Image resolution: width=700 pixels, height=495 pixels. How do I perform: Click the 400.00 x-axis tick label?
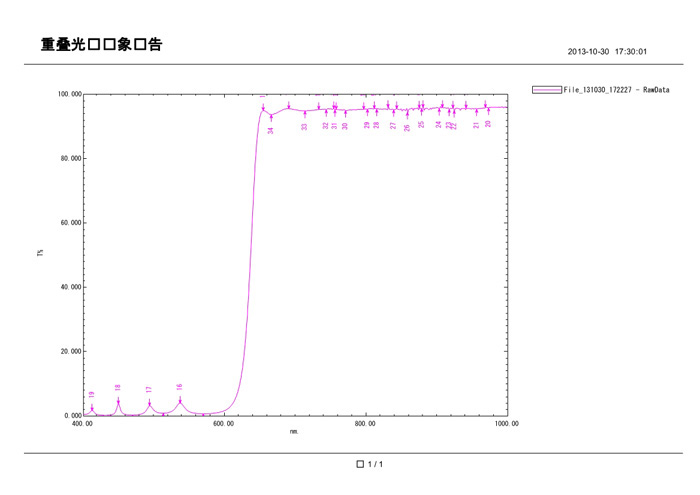tap(83, 423)
